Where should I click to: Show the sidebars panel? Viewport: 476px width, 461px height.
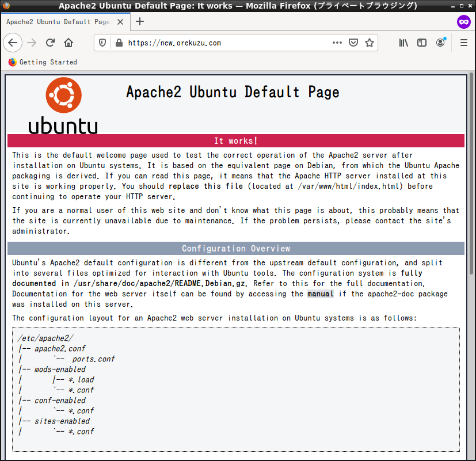pos(422,43)
